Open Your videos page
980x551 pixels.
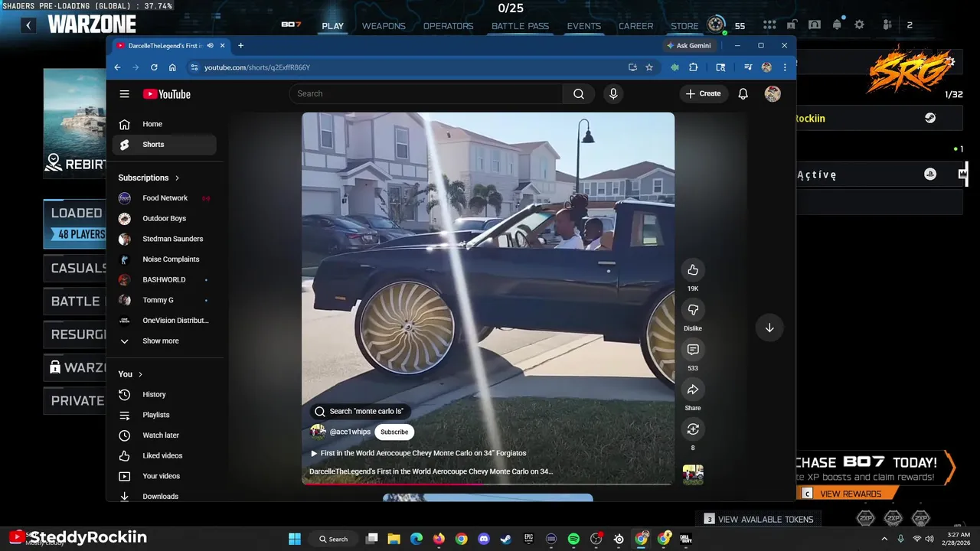coord(164,476)
